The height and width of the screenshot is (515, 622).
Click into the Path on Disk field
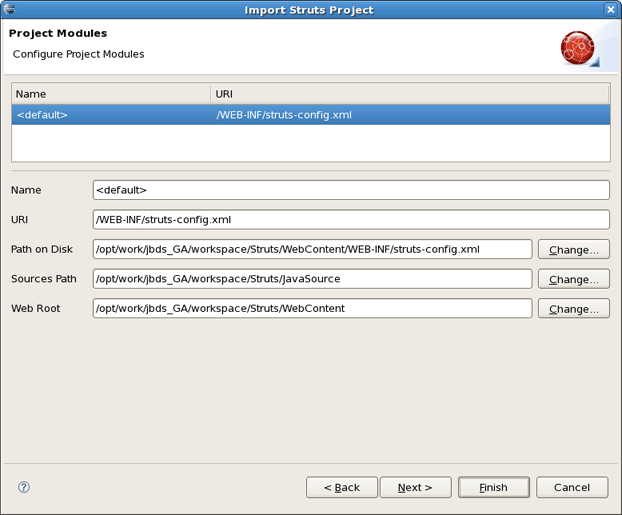(312, 250)
